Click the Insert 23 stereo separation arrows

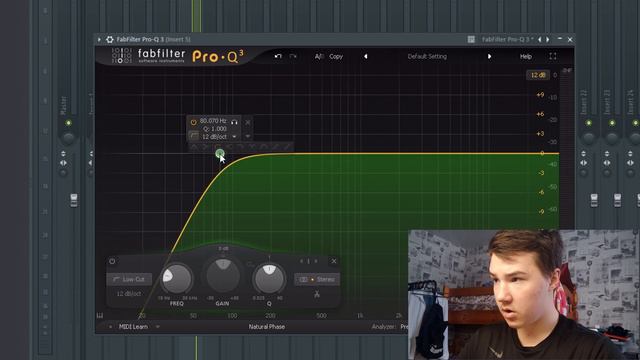(x=607, y=162)
